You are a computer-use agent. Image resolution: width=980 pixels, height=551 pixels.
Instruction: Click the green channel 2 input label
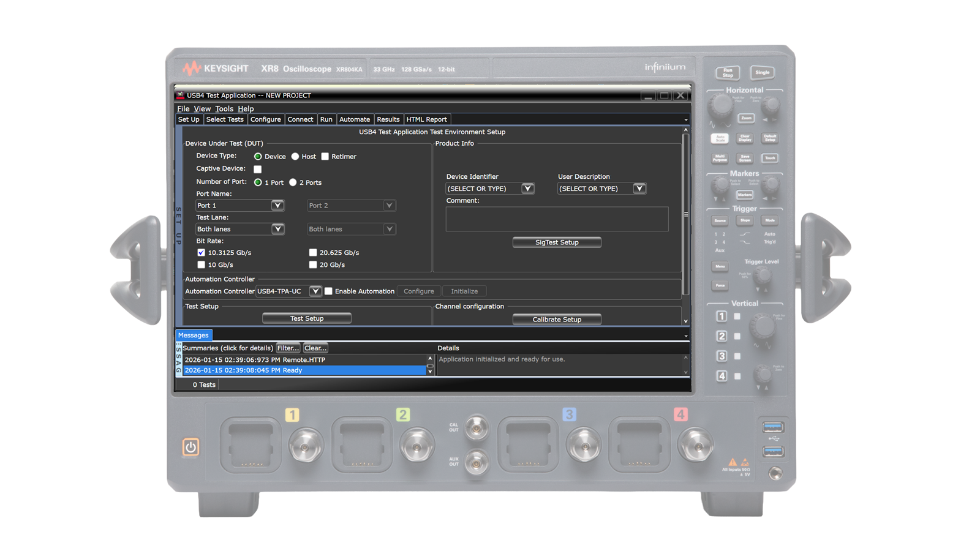(x=403, y=415)
